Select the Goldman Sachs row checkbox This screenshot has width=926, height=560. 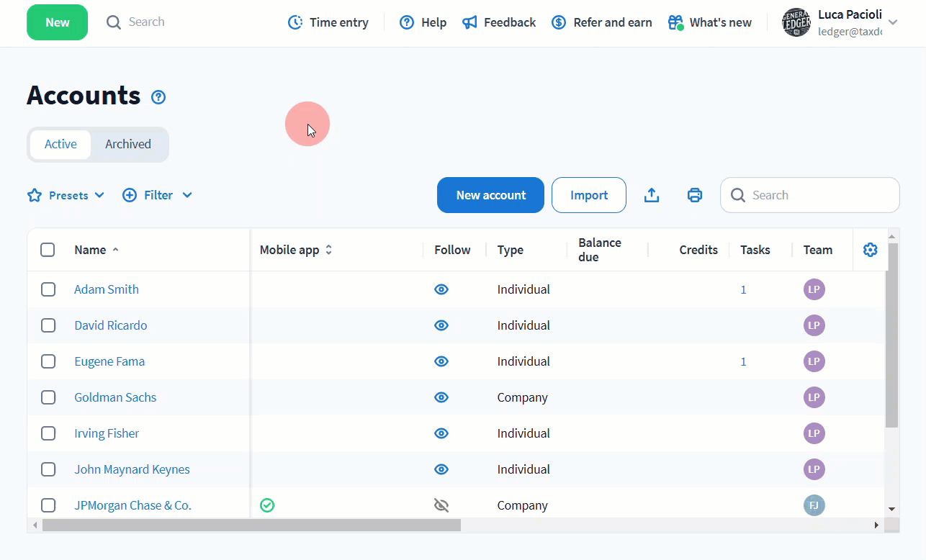[48, 397]
